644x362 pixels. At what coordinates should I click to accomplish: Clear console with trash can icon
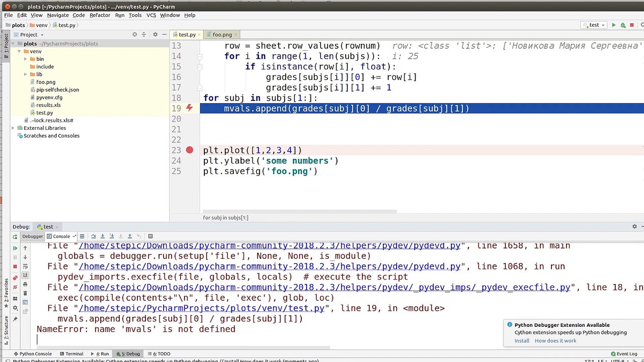pos(26,293)
